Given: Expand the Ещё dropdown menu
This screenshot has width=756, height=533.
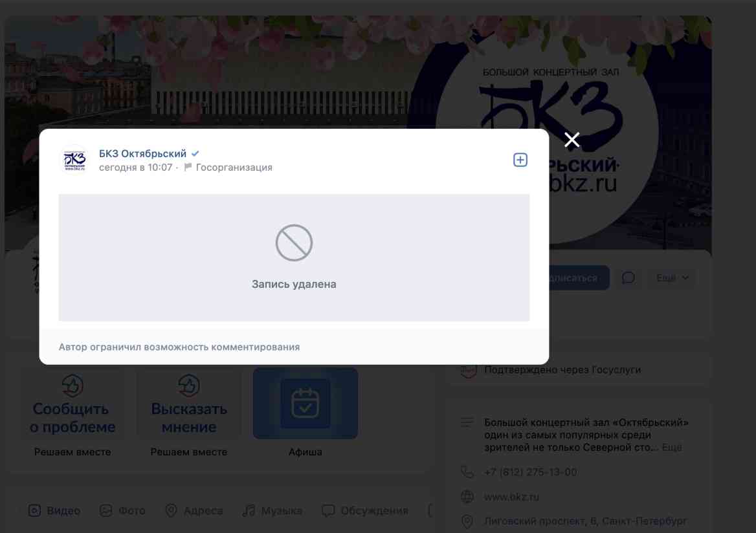Looking at the screenshot, I should pos(672,277).
